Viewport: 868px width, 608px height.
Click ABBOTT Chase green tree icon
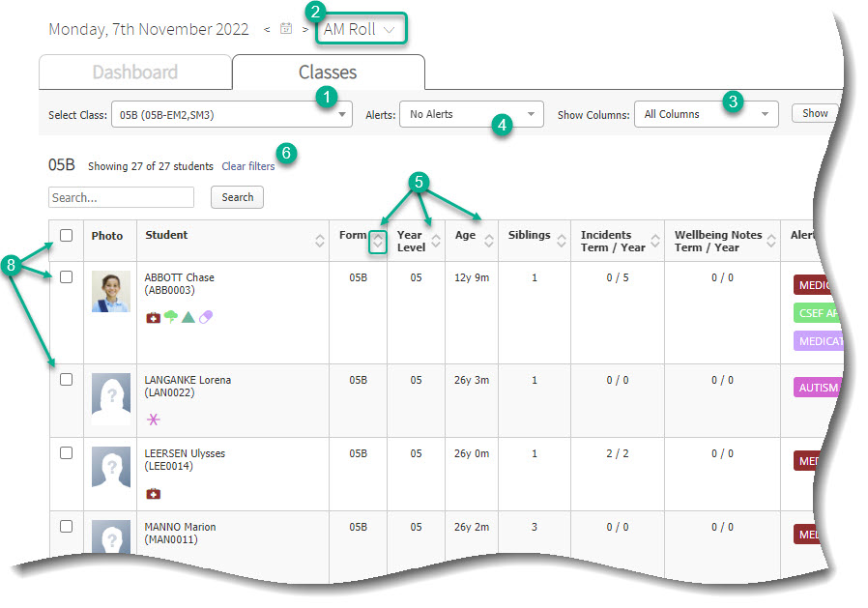pos(171,316)
